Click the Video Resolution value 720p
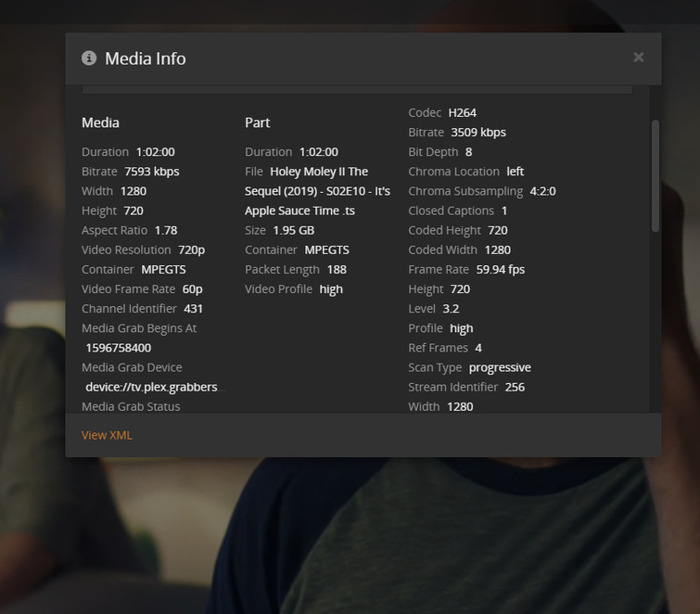 192,250
